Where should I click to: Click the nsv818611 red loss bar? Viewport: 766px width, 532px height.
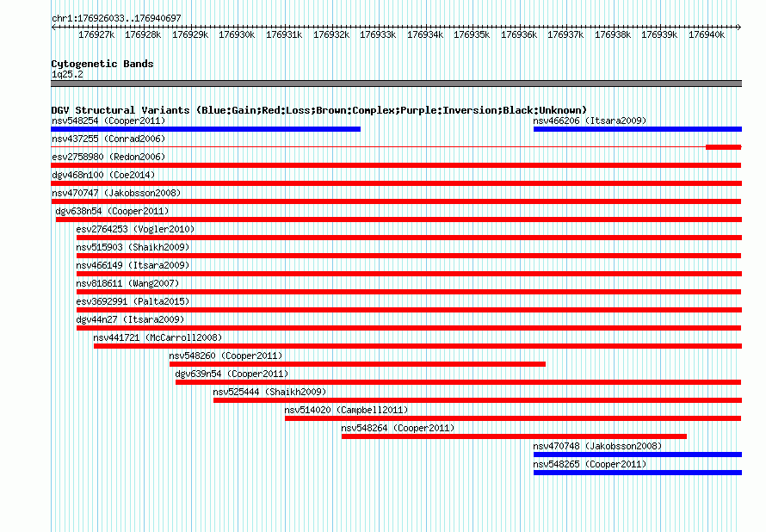pyautogui.click(x=409, y=292)
